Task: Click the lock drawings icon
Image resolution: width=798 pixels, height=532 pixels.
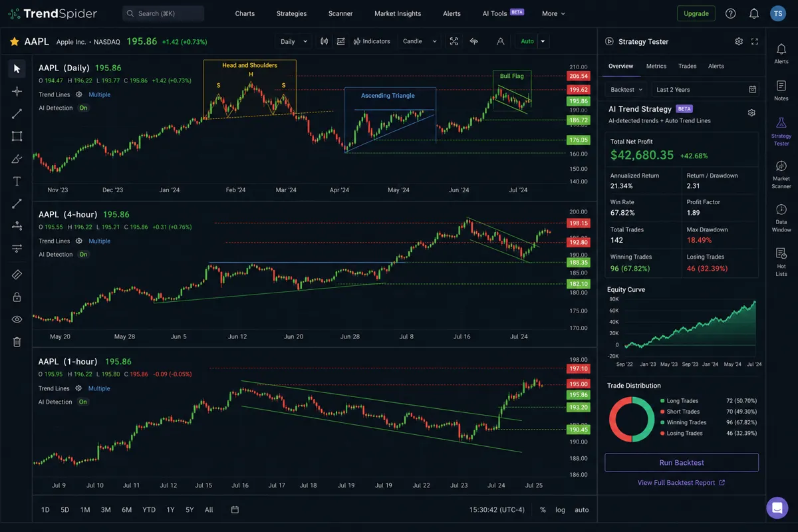Action: (x=17, y=297)
